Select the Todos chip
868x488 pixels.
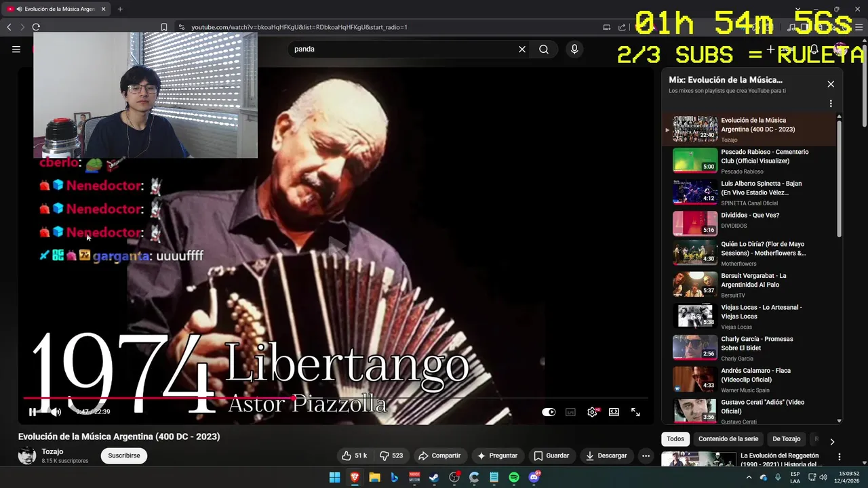click(x=675, y=439)
